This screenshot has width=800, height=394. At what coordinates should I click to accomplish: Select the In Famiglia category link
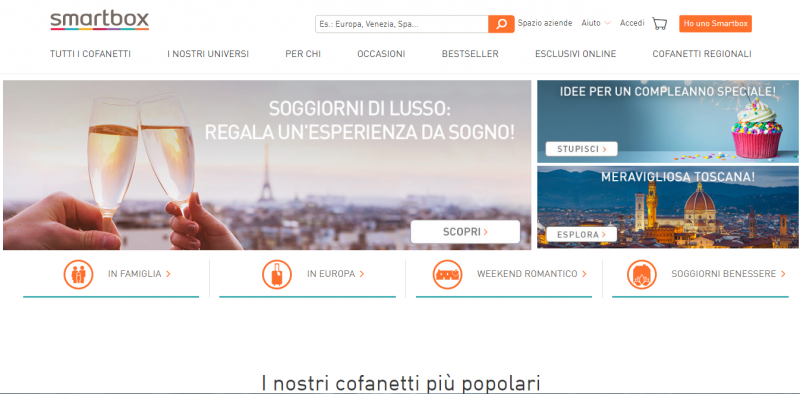139,274
